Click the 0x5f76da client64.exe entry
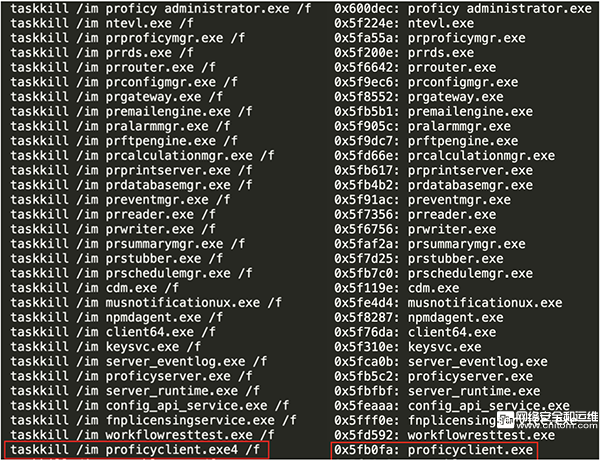 pos(415,332)
